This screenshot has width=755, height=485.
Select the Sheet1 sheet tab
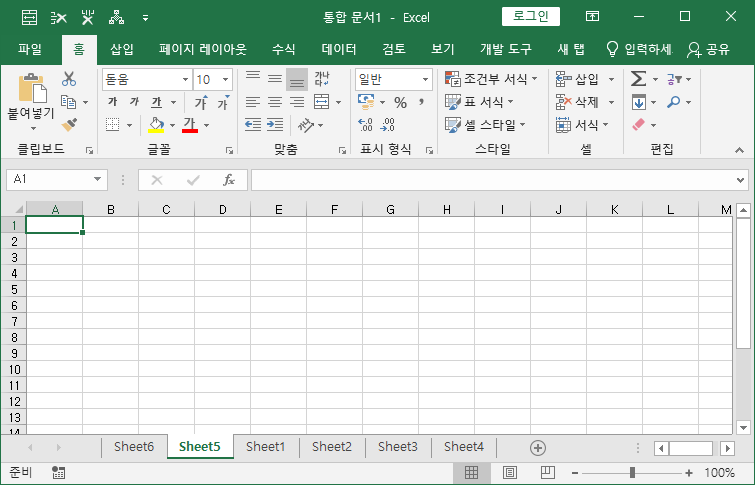pos(266,447)
